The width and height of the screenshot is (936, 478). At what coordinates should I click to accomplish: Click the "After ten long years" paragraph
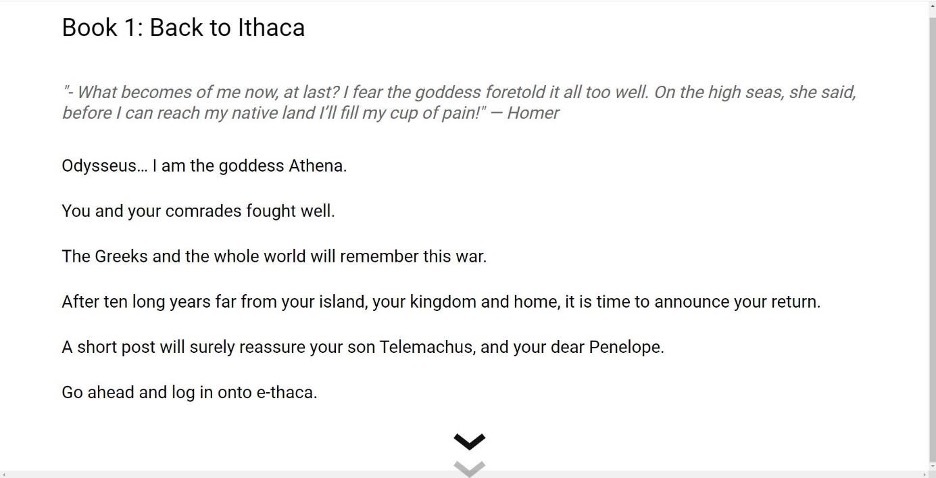tap(440, 301)
